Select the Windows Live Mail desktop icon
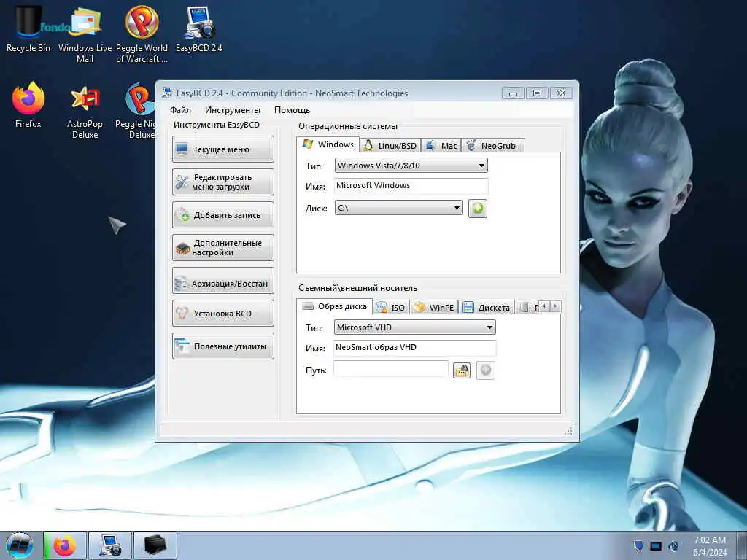The height and width of the screenshot is (560, 747). [85, 34]
